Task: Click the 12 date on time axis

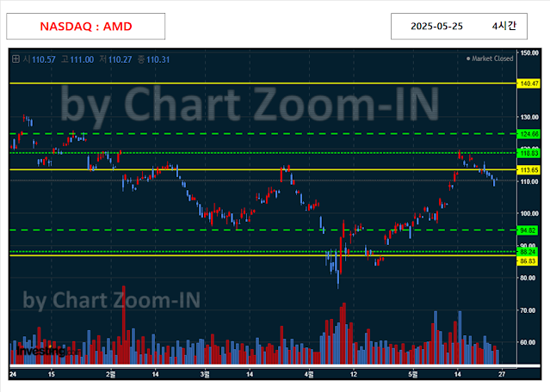Action: click(354, 375)
